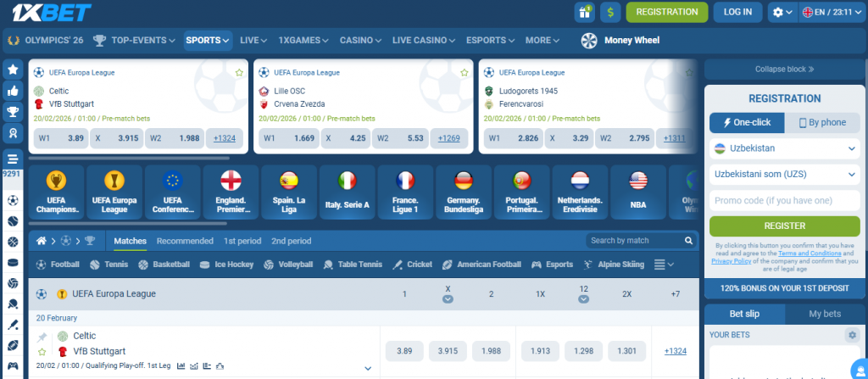Open favorites star in left sidebar
The image size is (868, 379).
13,70
